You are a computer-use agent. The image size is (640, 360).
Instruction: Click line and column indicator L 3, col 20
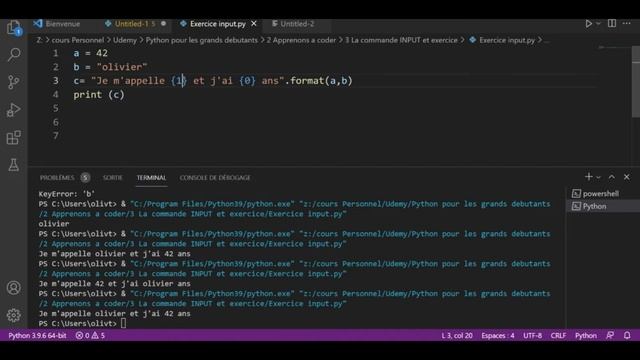457,336
